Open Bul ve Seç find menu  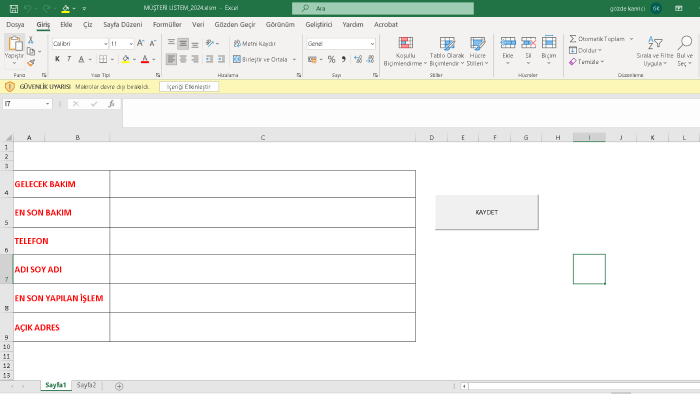pos(684,51)
